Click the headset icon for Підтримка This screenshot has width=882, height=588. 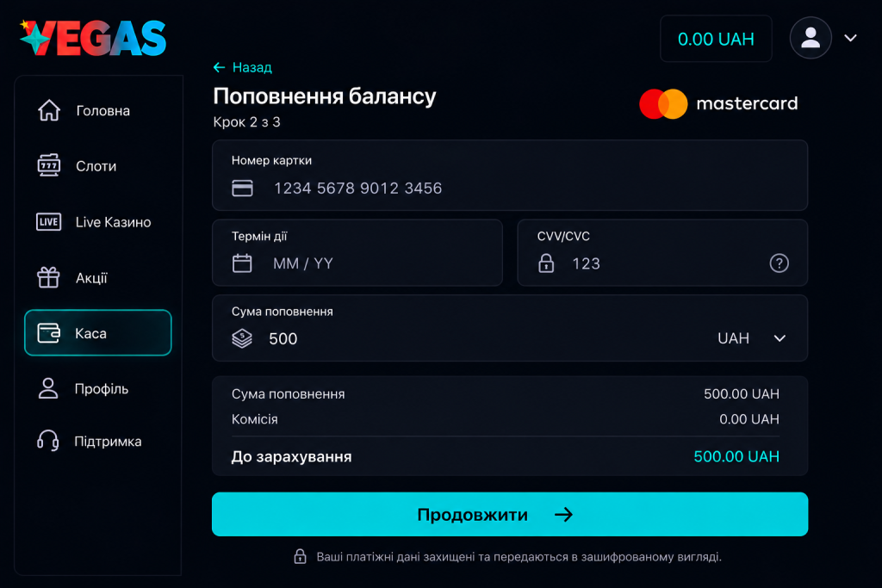click(48, 441)
